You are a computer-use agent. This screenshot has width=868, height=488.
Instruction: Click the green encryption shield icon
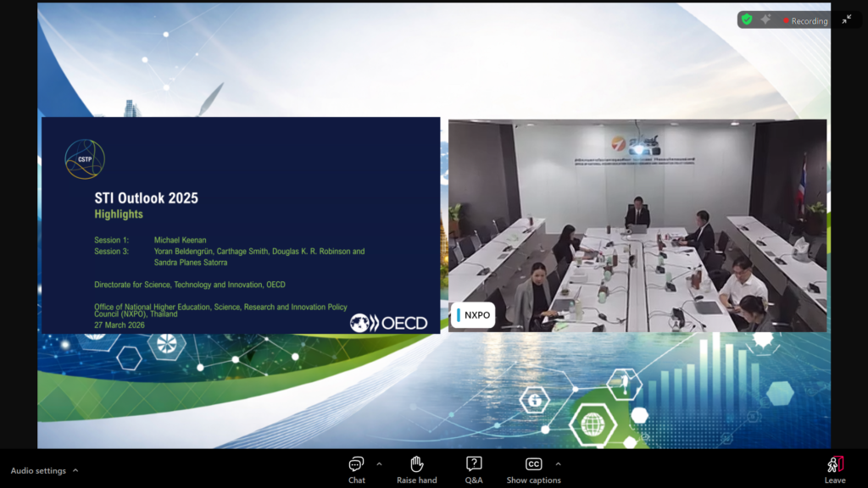coord(747,19)
